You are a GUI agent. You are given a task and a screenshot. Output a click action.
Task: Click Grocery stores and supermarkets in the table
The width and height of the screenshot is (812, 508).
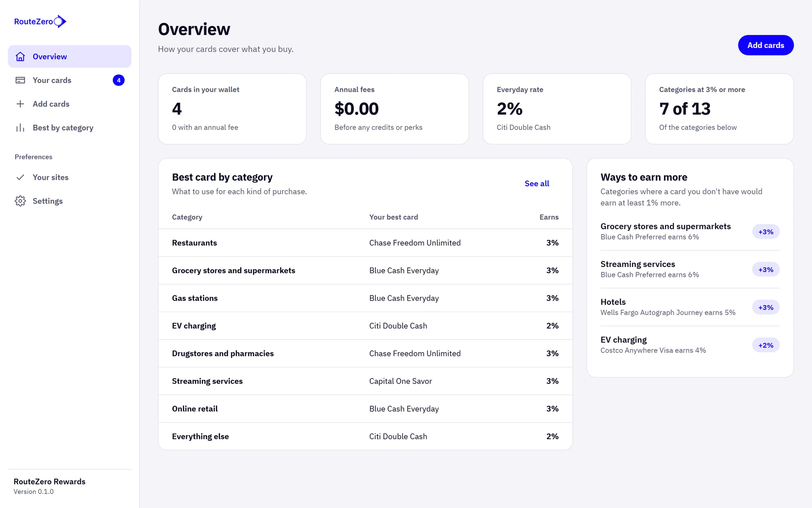[233, 270]
